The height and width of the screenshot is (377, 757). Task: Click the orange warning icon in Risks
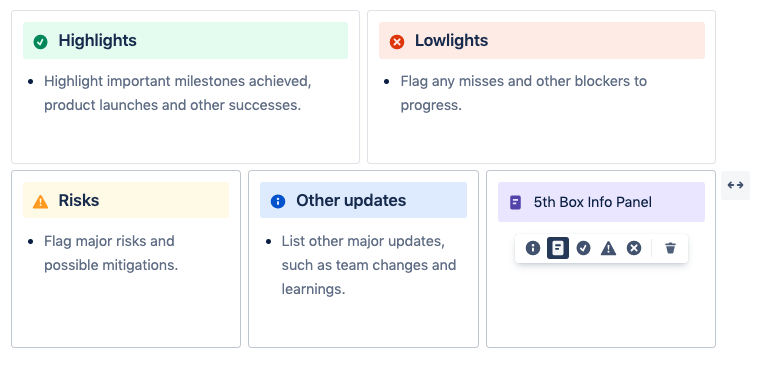(41, 201)
